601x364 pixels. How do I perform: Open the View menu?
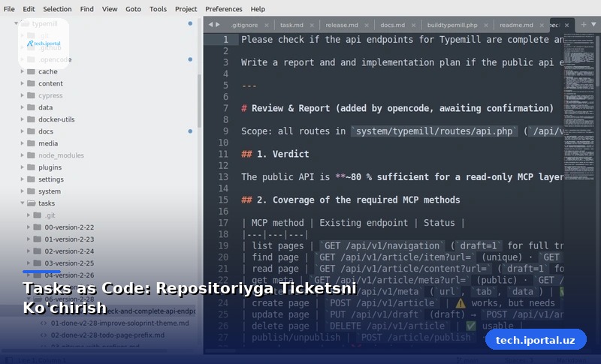coord(110,9)
